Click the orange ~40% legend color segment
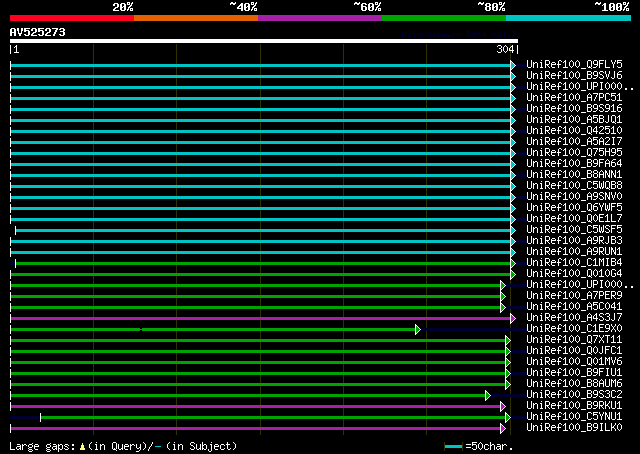 click(195, 18)
